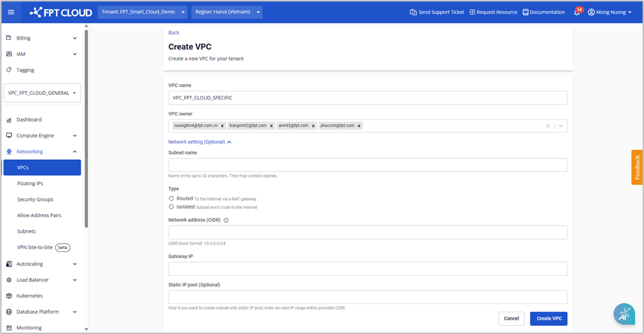Click the CIDR info icon
The image size is (644, 334).
coord(226,220)
